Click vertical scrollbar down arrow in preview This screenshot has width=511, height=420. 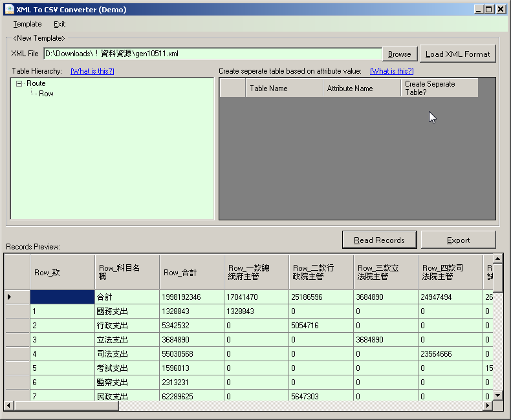pyautogui.click(x=497, y=395)
